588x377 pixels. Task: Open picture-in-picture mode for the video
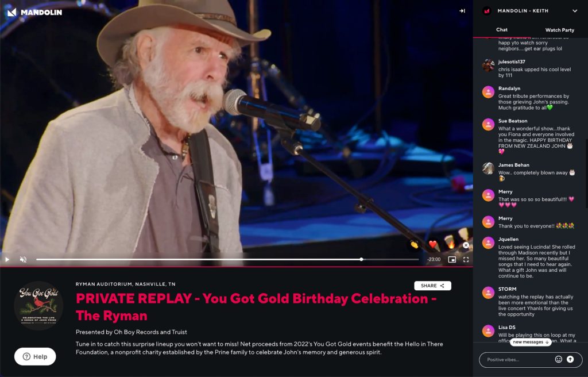452,260
